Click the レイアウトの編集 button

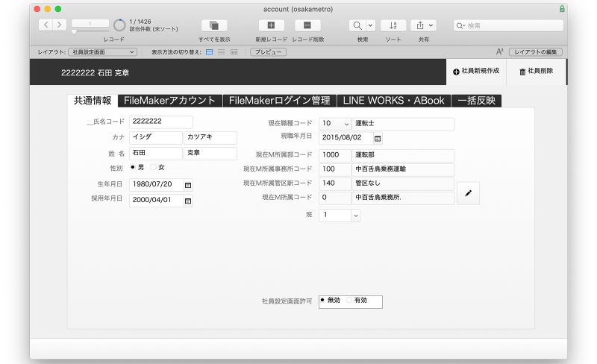535,51
